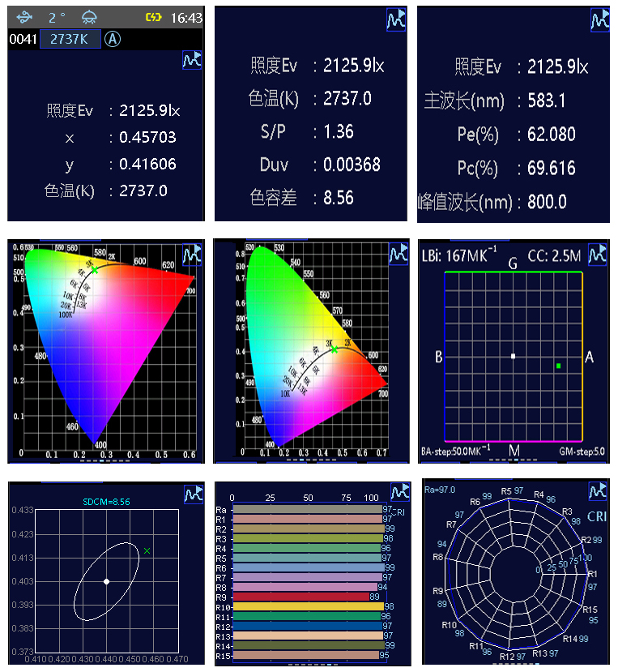Viewport: 618px width, 672px height.
Task: Click the green cross marker on CIE 1931 diagram
Action: coord(335,349)
